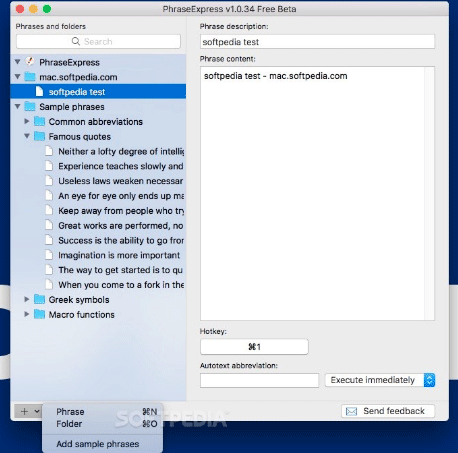
Task: Click the Send feedback button
Action: click(x=388, y=411)
